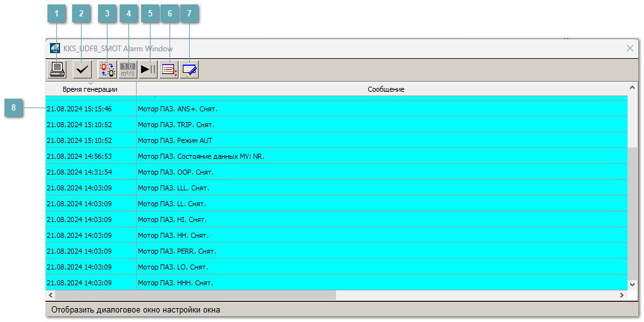Click the m³/s engineering units icon
644x322 pixels.
point(128,70)
